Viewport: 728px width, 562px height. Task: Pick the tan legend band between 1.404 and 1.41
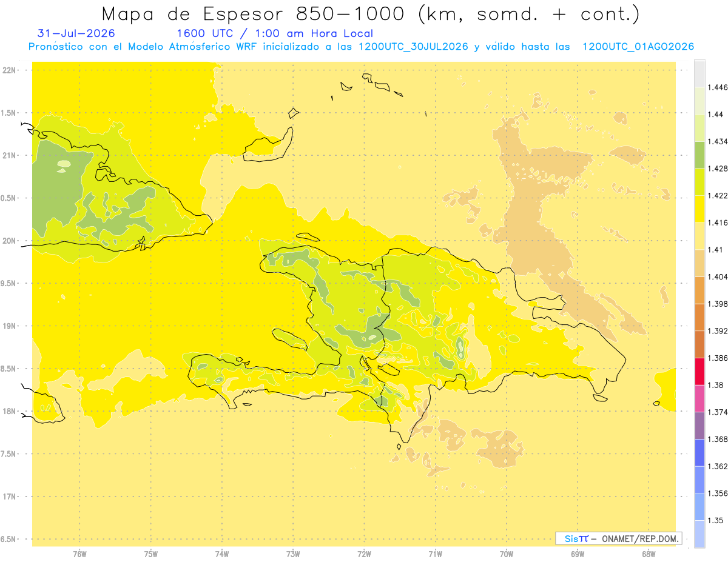pos(700,263)
